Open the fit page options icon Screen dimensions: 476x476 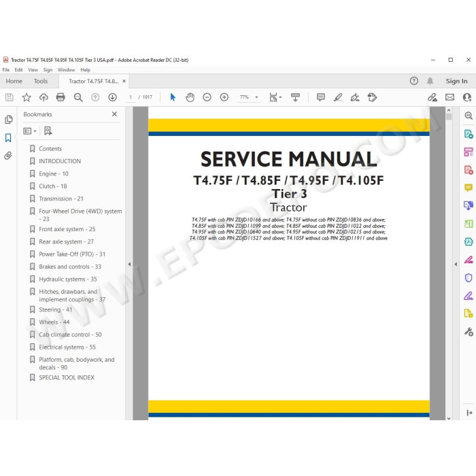click(275, 97)
